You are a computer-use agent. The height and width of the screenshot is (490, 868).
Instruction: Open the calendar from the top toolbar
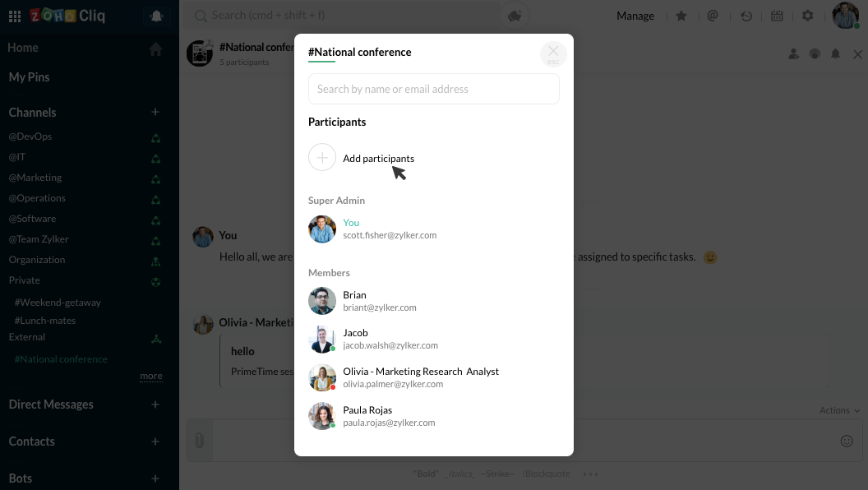[x=777, y=15]
